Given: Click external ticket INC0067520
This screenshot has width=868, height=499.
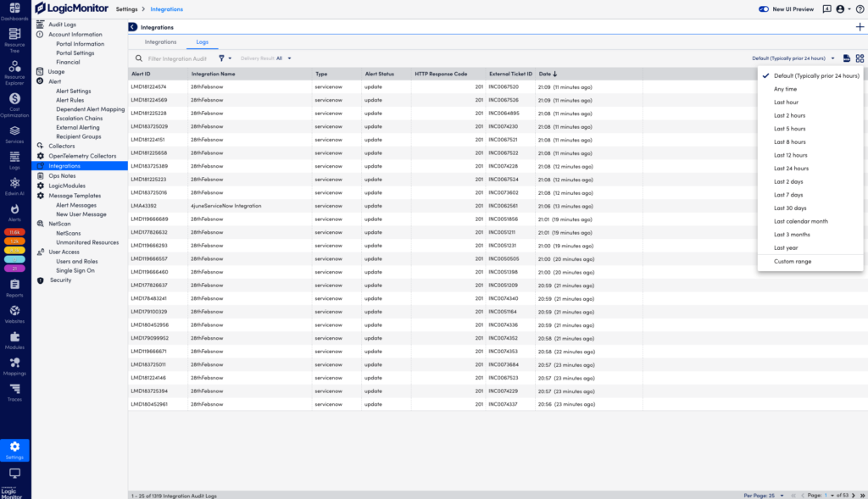Looking at the screenshot, I should pyautogui.click(x=504, y=87).
